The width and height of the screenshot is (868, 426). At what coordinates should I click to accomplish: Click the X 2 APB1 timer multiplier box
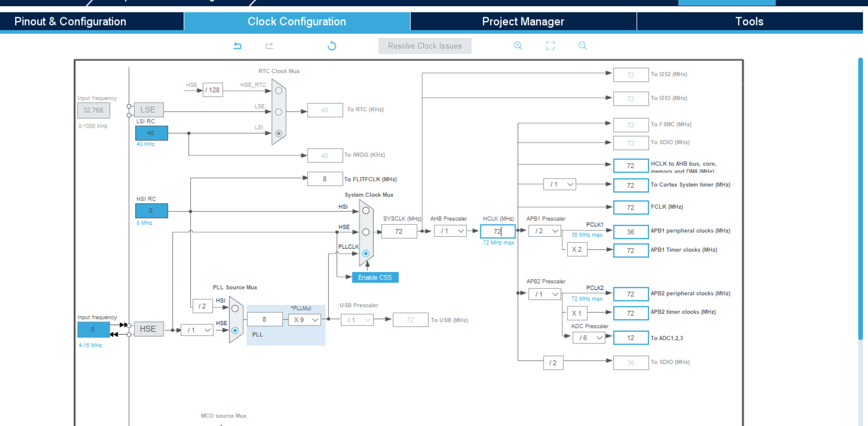pos(577,249)
